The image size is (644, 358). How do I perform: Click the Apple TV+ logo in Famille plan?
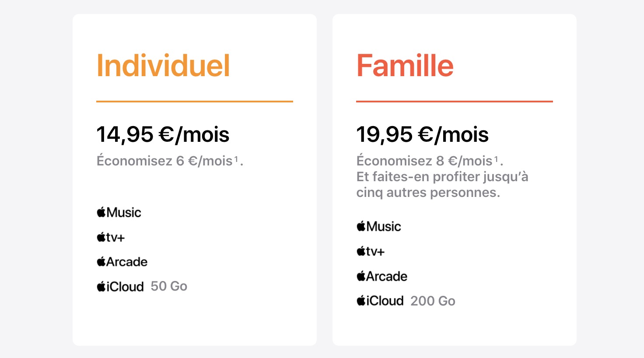[x=371, y=252]
